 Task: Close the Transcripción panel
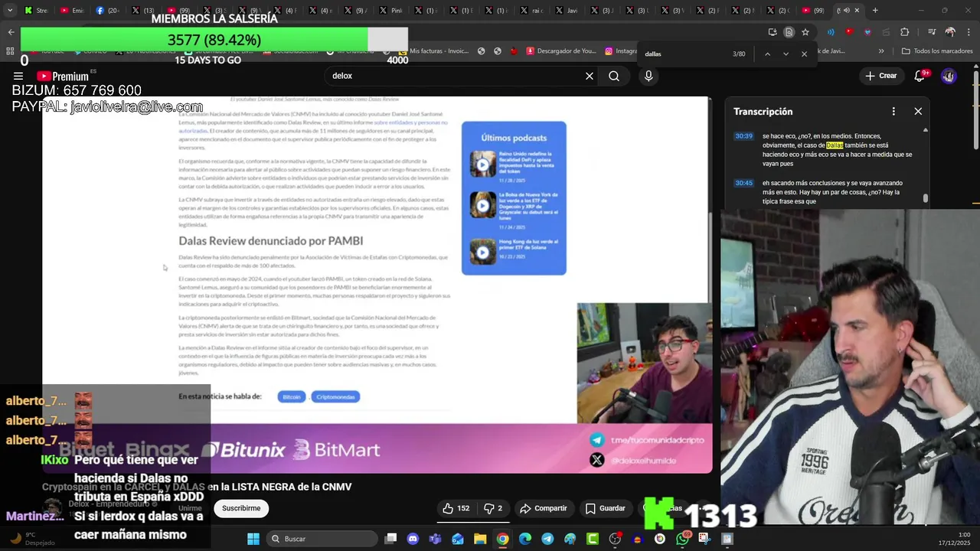[918, 111]
